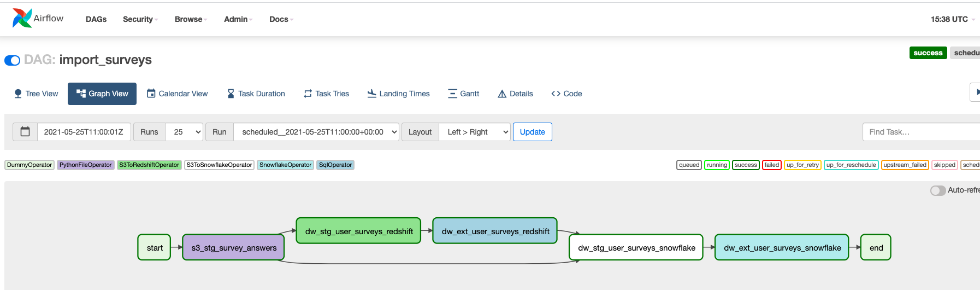Switch to the Tree View tab
The height and width of the screenshot is (290, 980).
coord(36,94)
